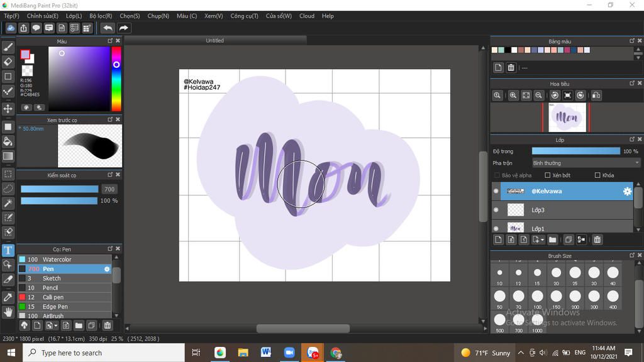Show hidden icons chevron in the system tray
This screenshot has width=644, height=362.
[x=521, y=353]
